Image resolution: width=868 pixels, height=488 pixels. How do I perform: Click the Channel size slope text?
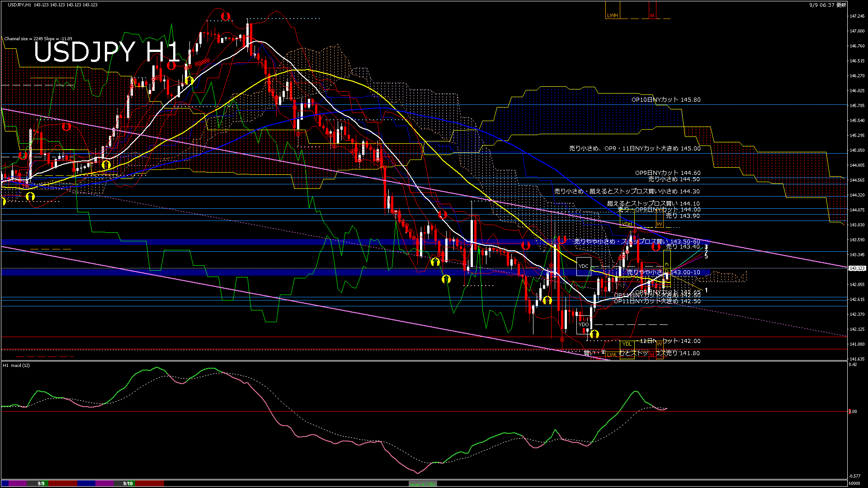pyautogui.click(x=38, y=39)
